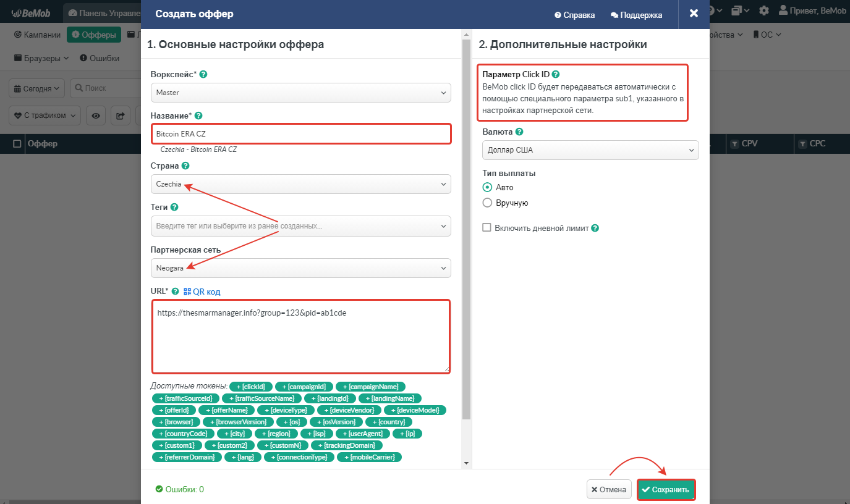Close the Создать оффер dialog with X

click(x=694, y=14)
